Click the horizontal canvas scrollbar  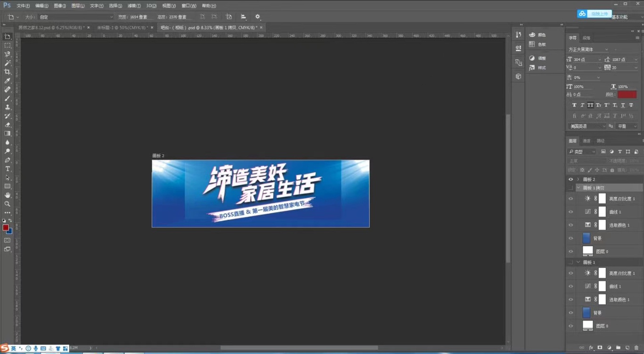299,348
